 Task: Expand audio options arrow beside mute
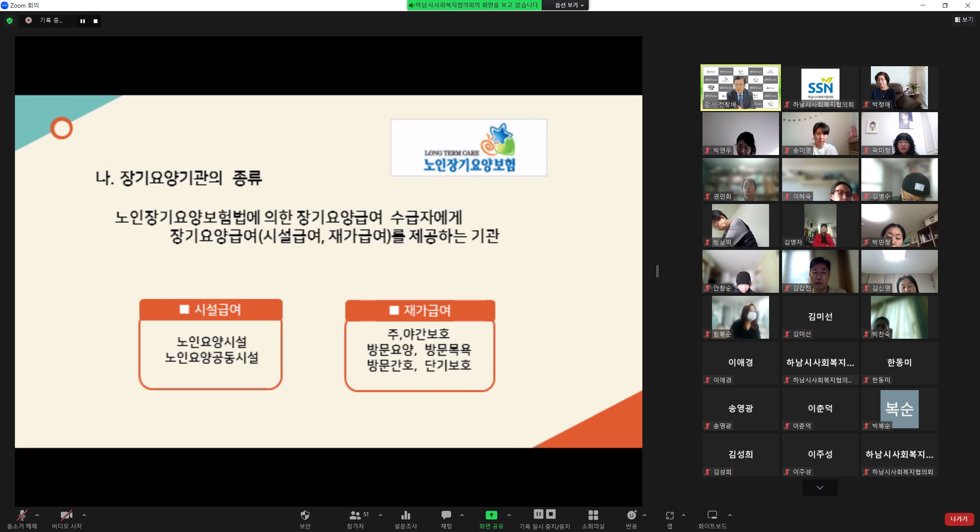37,515
